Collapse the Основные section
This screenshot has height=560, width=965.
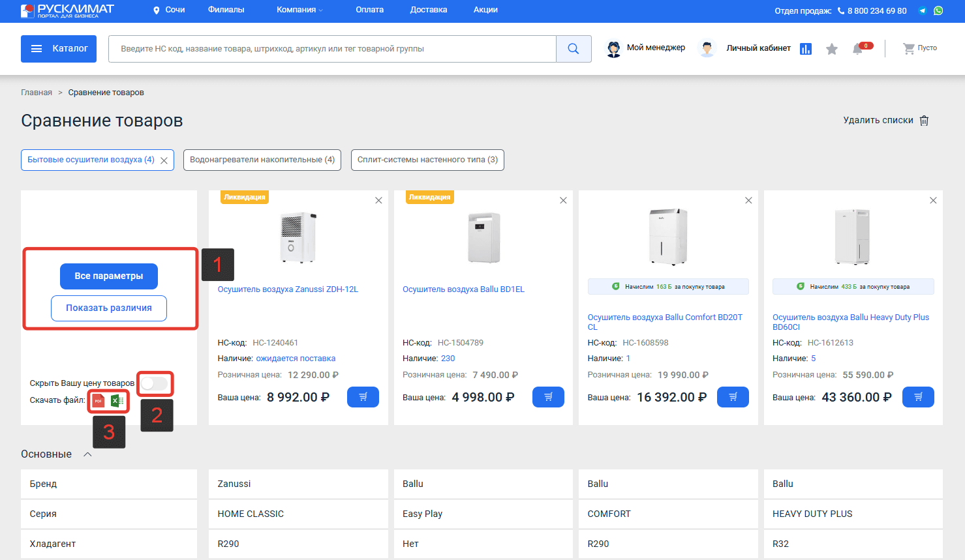coord(87,454)
